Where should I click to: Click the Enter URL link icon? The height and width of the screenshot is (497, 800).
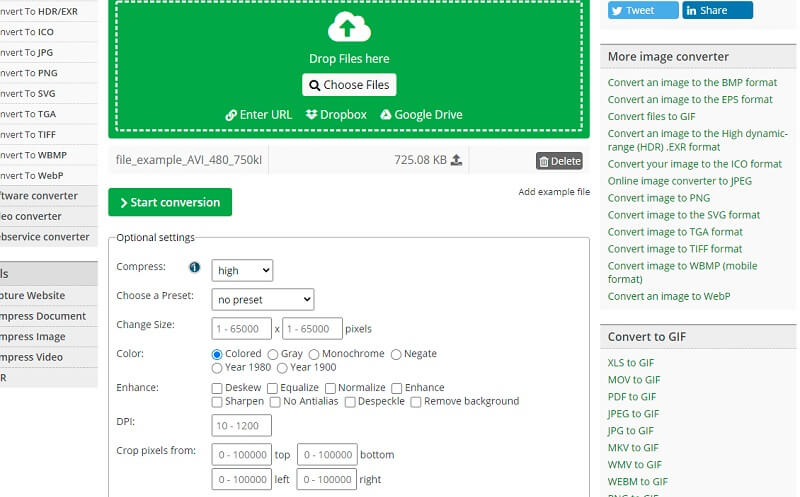click(231, 115)
